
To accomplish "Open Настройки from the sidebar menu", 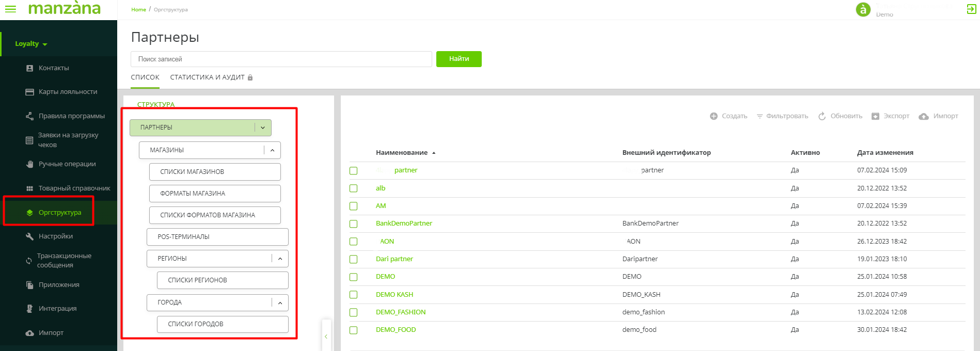I will click(56, 236).
